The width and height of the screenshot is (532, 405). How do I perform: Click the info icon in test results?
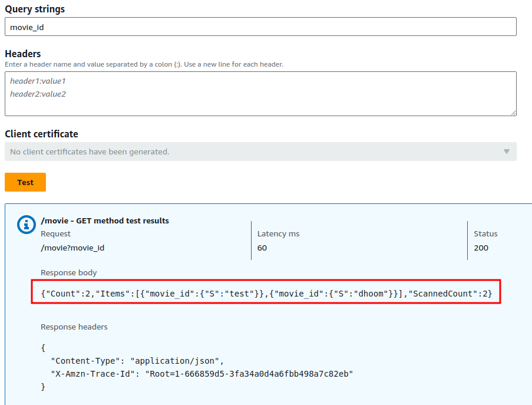click(26, 225)
